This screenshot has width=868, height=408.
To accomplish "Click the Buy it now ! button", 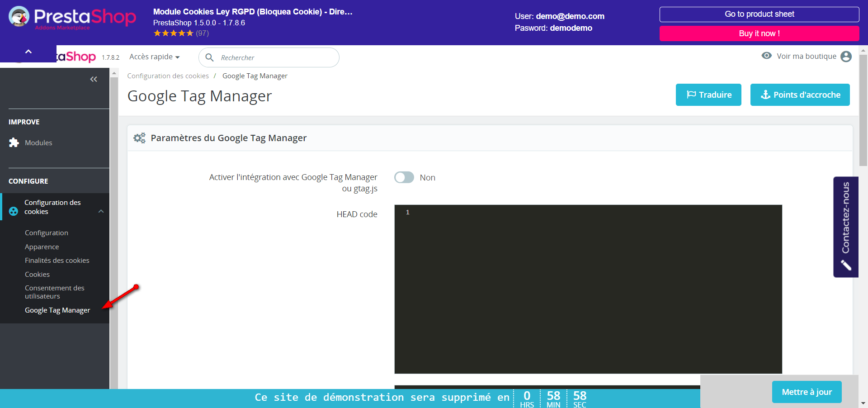I will pos(759,33).
